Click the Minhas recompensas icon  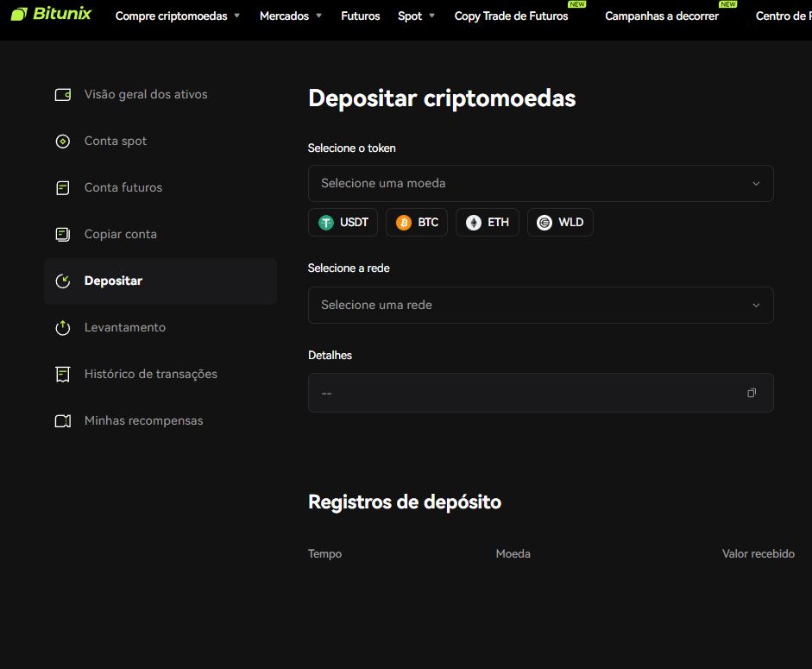(x=62, y=421)
